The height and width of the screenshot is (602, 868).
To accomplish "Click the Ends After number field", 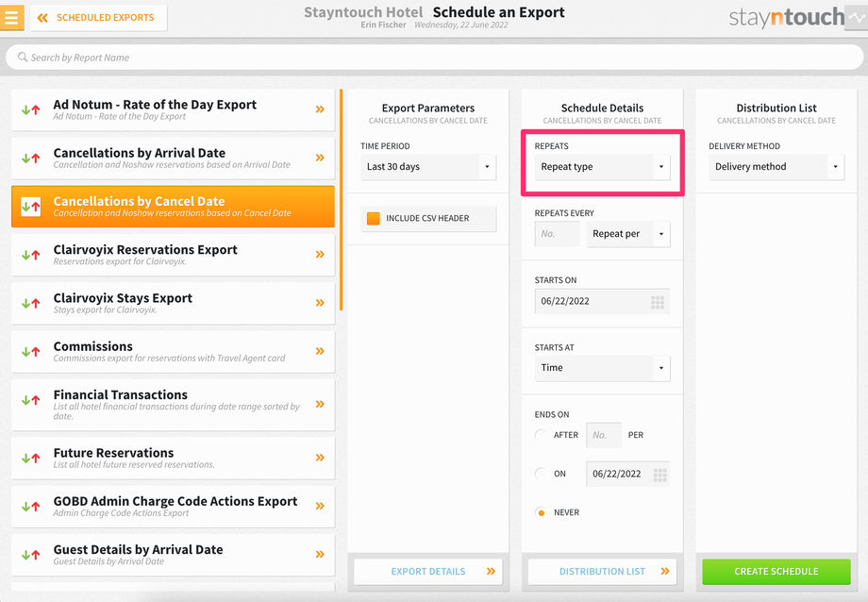I will pyautogui.click(x=604, y=435).
